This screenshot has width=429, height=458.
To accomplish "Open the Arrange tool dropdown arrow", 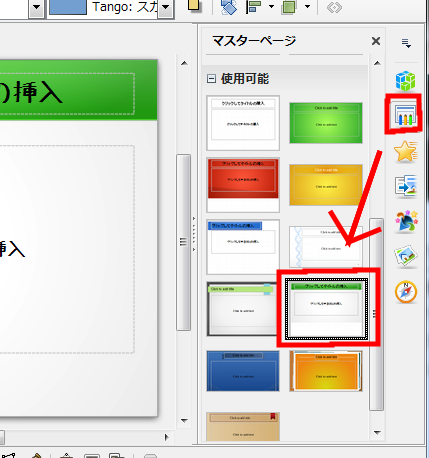I will pyautogui.click(x=307, y=7).
